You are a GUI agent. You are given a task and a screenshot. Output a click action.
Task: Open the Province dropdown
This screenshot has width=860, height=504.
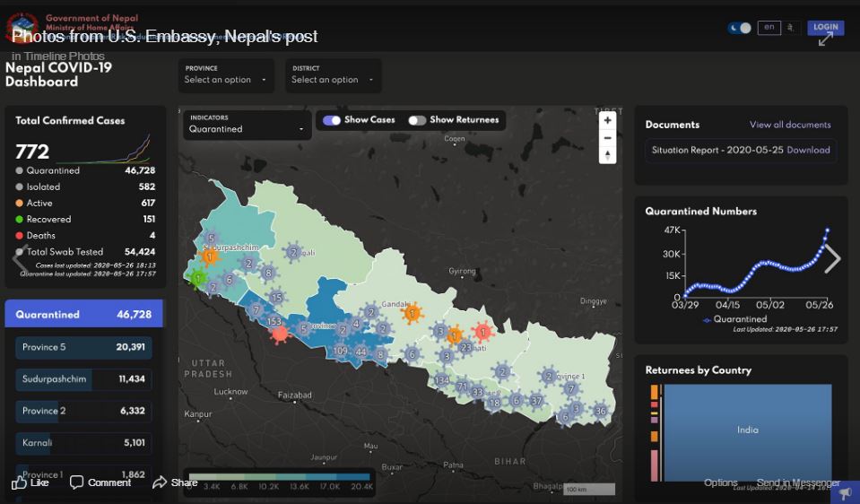226,75
